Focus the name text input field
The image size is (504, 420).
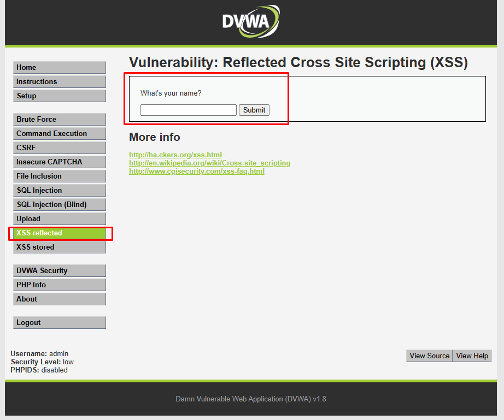click(189, 110)
